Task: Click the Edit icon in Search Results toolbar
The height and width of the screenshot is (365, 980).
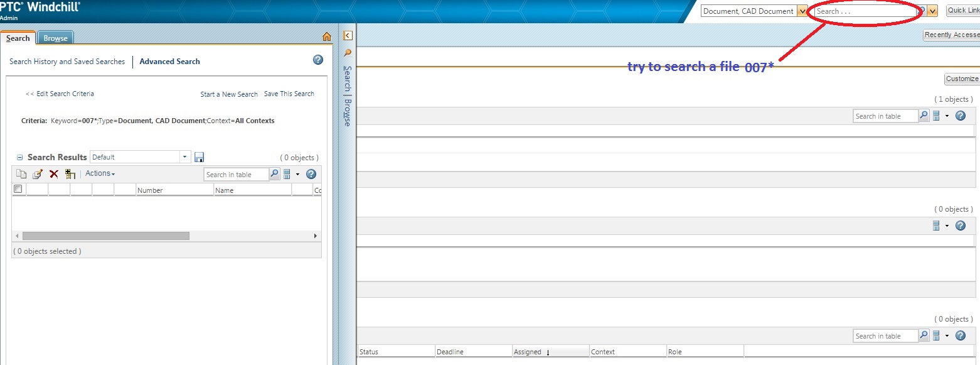Action: [x=38, y=174]
